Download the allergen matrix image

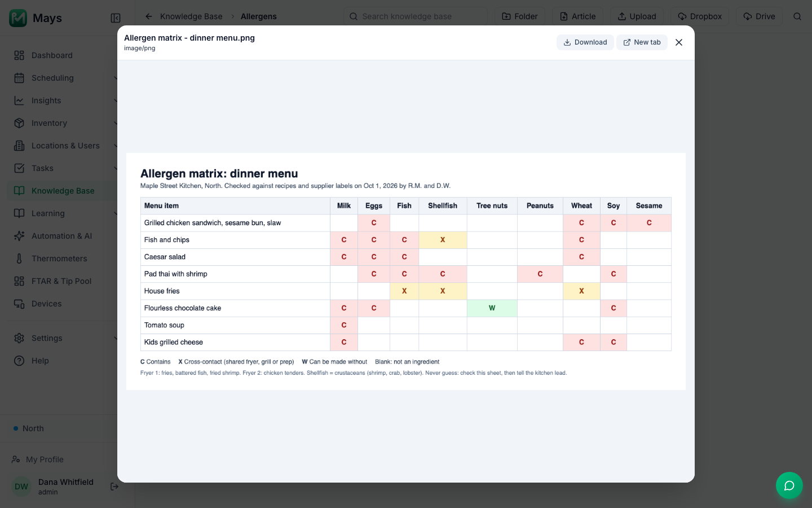tap(585, 42)
